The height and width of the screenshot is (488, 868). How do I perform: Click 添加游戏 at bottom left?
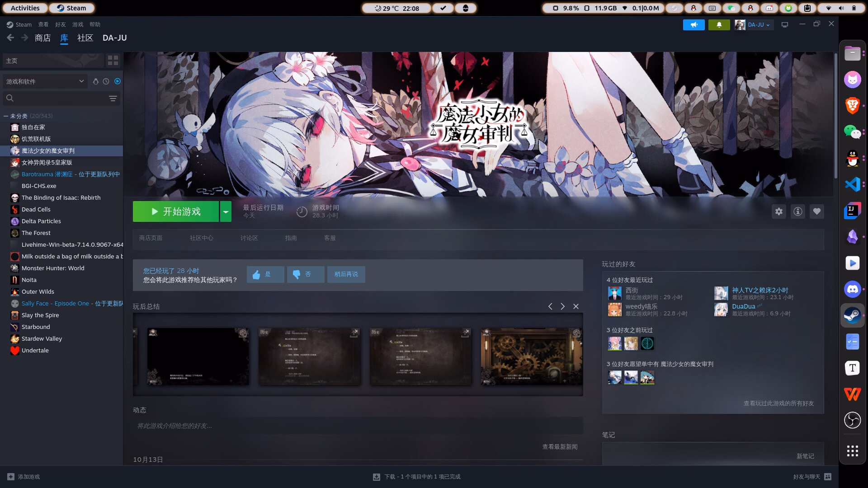pyautogui.click(x=24, y=477)
